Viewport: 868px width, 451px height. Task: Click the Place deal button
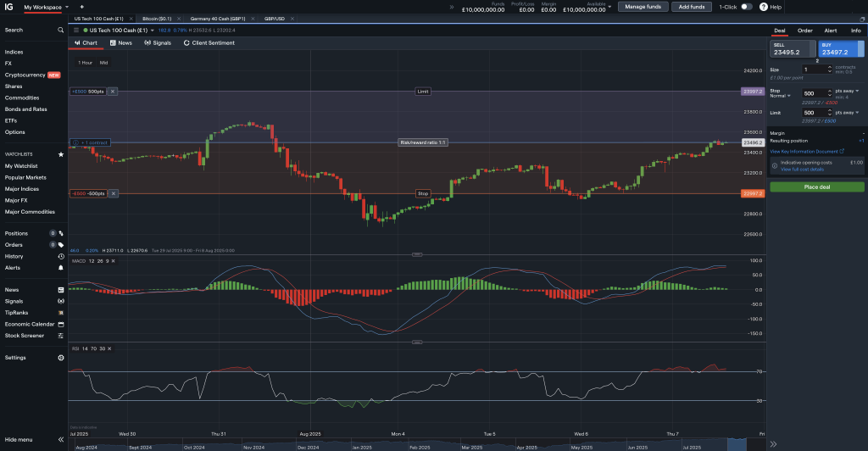(x=816, y=187)
